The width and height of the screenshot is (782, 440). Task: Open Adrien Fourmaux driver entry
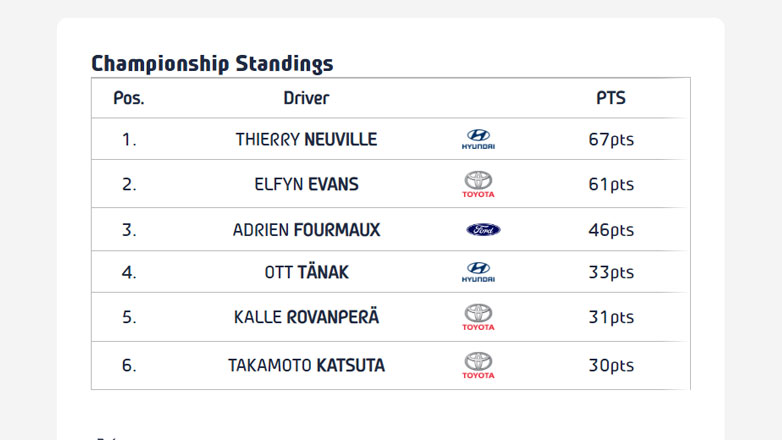tap(306, 230)
